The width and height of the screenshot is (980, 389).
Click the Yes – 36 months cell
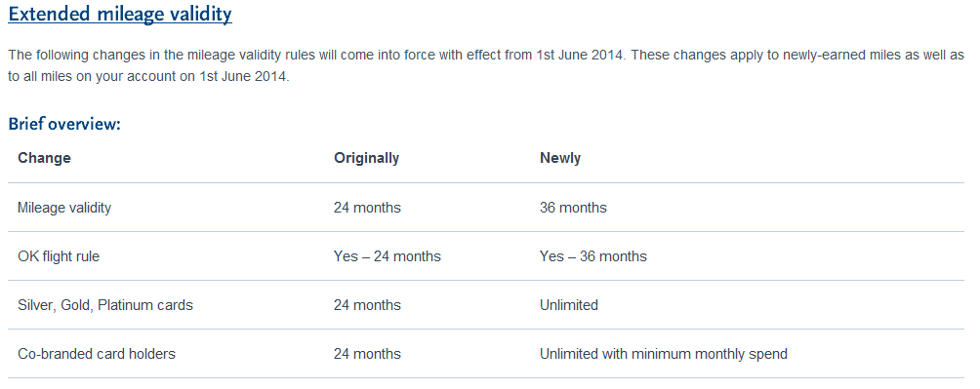pos(593,256)
